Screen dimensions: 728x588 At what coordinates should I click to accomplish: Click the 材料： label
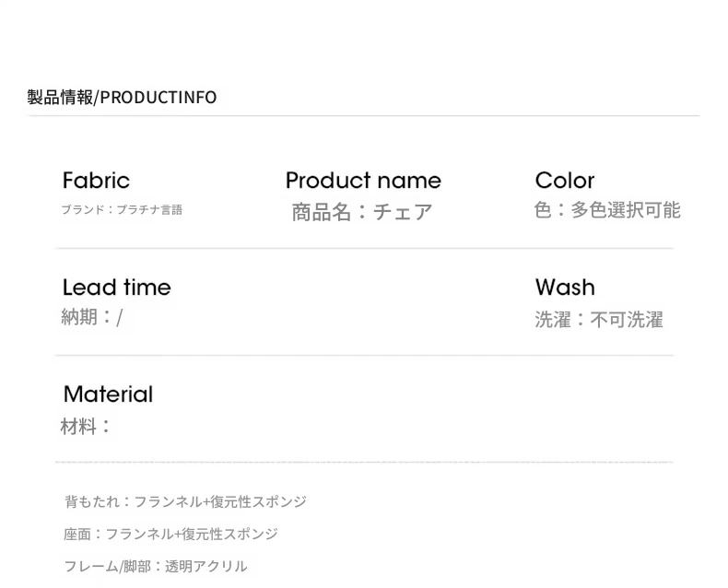pyautogui.click(x=86, y=427)
